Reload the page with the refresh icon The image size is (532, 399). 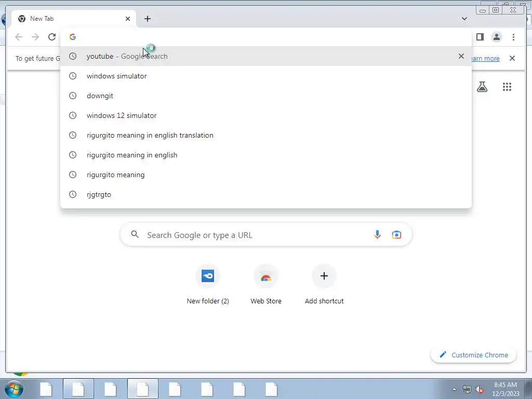tap(52, 37)
